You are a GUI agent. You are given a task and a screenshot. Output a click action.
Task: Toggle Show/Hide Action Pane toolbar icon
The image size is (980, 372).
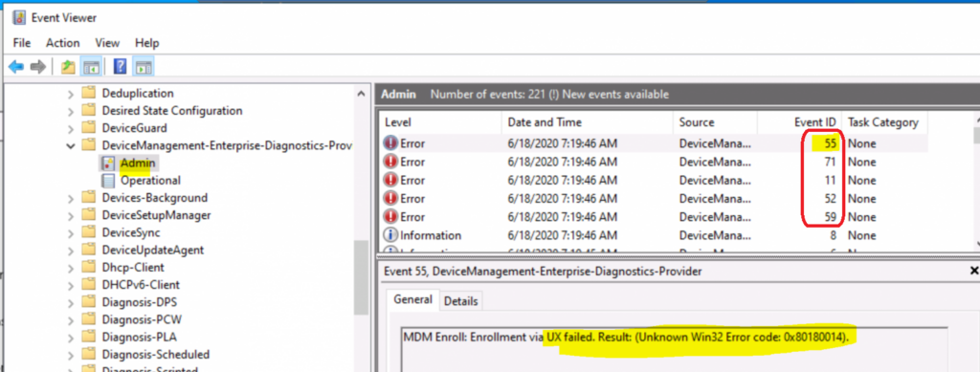[144, 67]
